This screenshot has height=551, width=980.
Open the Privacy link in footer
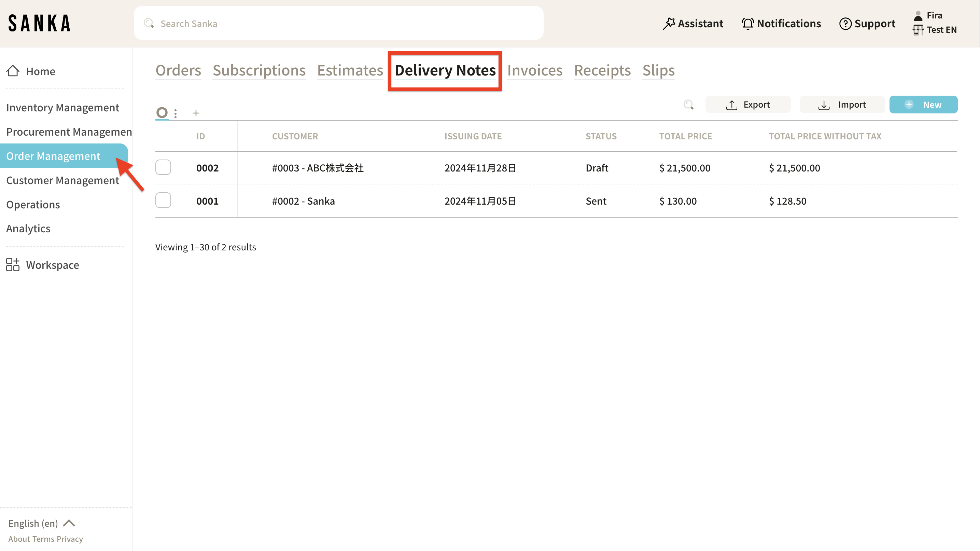click(x=70, y=539)
